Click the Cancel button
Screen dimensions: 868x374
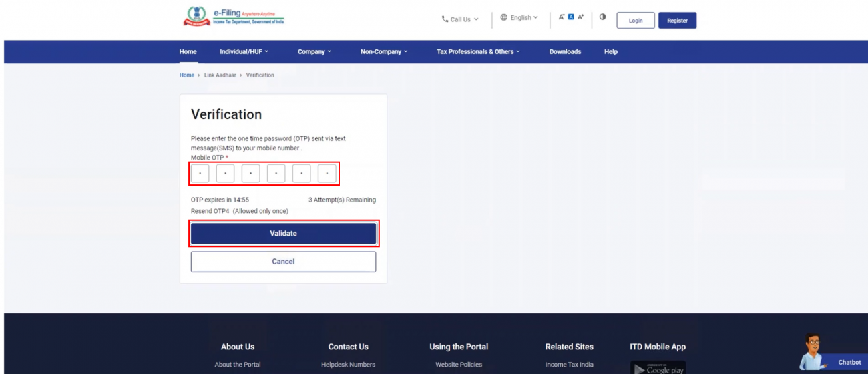tap(283, 262)
